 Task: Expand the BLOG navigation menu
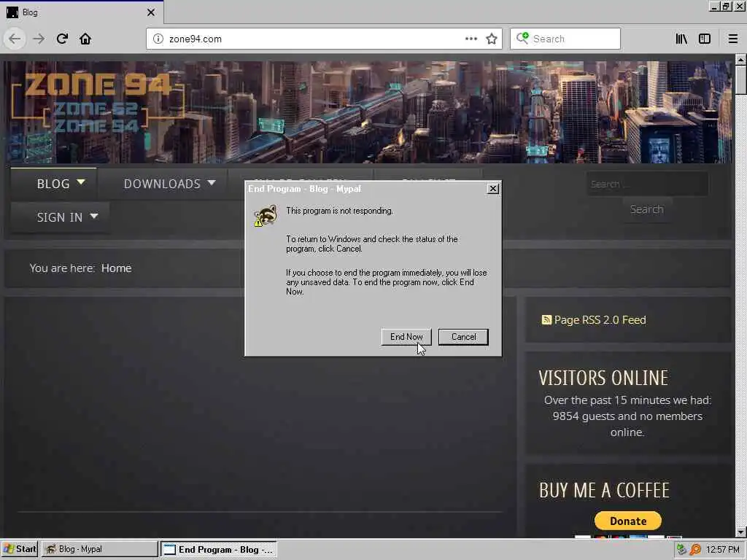[x=53, y=184]
